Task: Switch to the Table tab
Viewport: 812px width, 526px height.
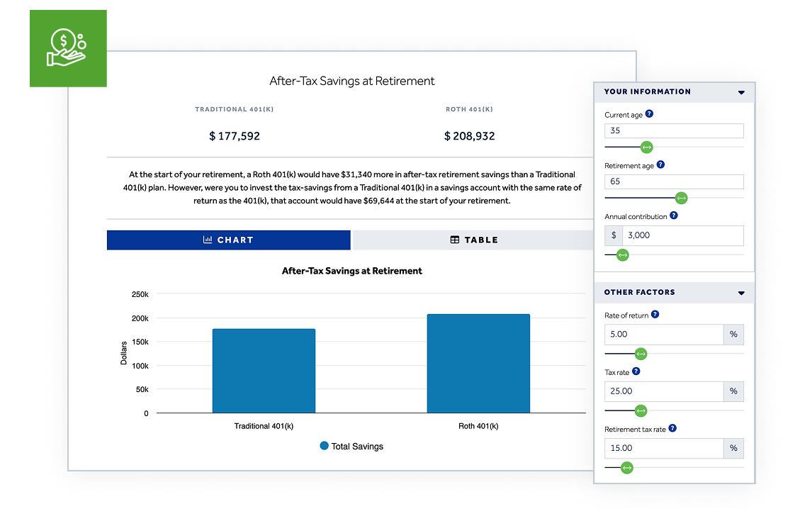Action: [x=473, y=240]
